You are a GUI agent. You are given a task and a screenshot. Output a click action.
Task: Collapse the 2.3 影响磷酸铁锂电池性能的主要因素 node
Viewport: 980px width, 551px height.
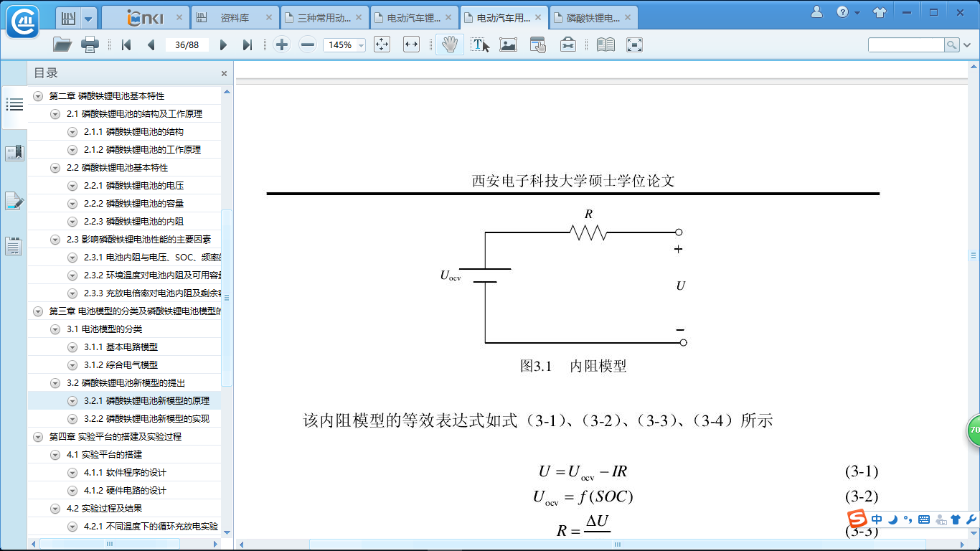click(x=55, y=240)
